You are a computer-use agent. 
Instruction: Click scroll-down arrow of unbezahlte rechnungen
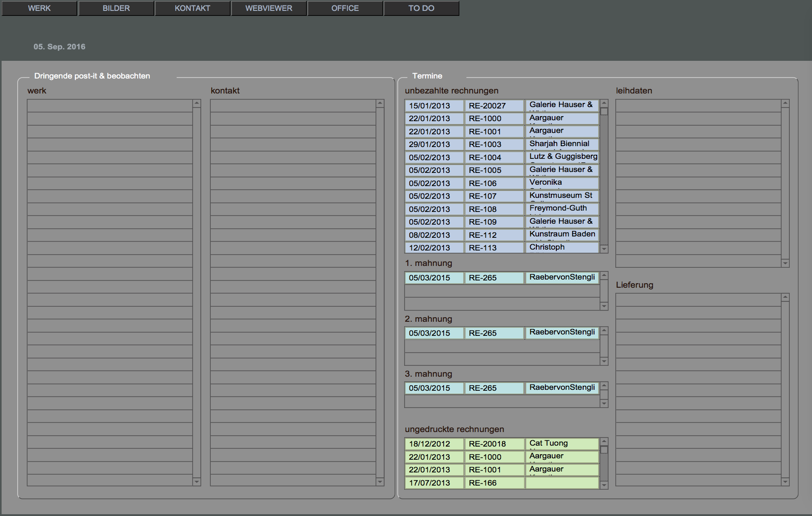pyautogui.click(x=604, y=249)
